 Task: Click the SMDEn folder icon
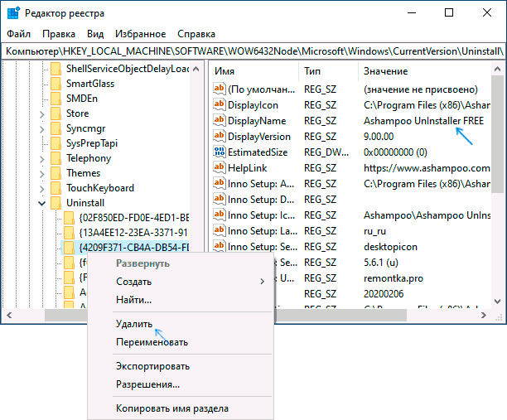[56, 99]
